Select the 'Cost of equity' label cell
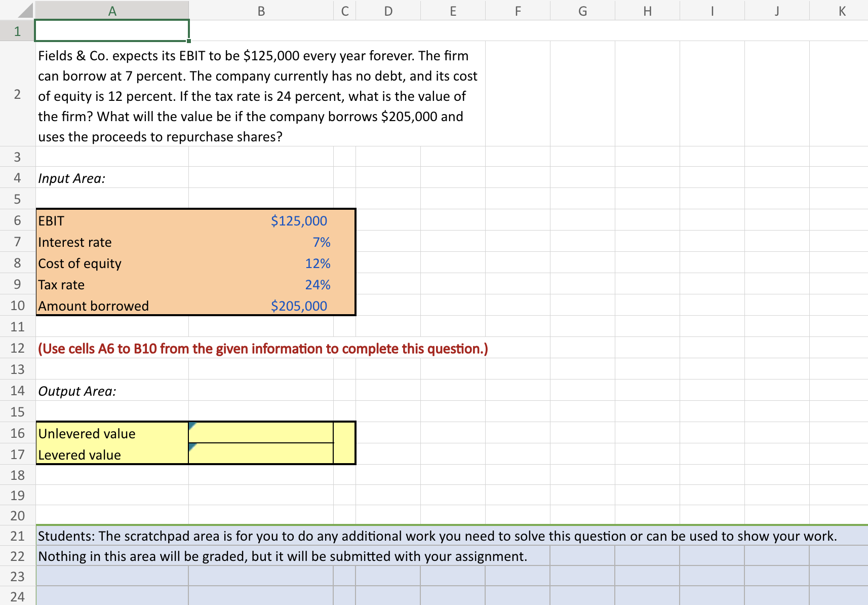The width and height of the screenshot is (868, 605). click(112, 263)
